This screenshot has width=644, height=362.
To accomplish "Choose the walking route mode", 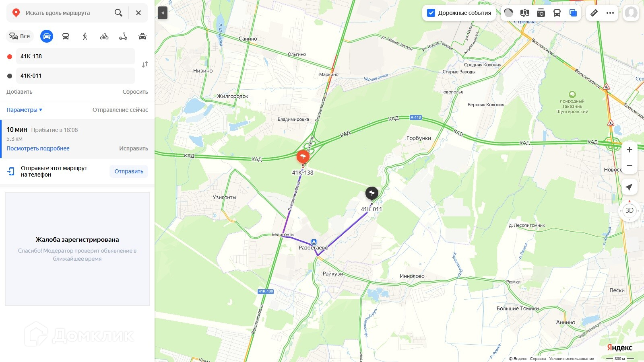I will tap(85, 36).
